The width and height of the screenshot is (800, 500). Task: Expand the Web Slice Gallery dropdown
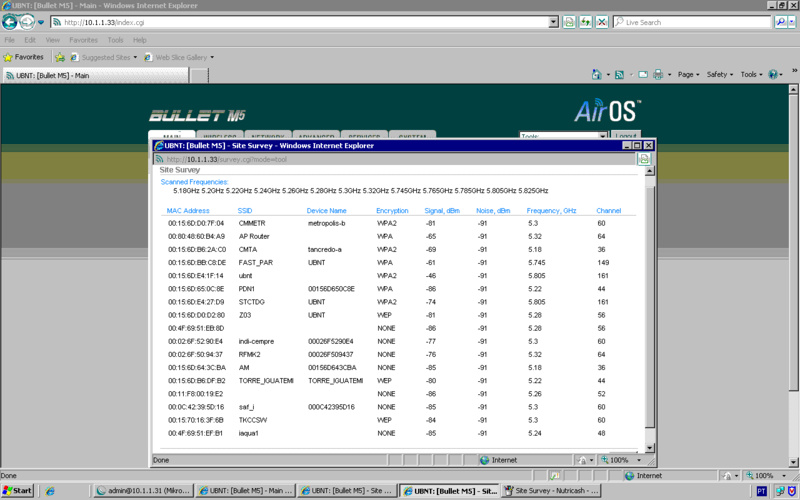pyautogui.click(x=212, y=57)
